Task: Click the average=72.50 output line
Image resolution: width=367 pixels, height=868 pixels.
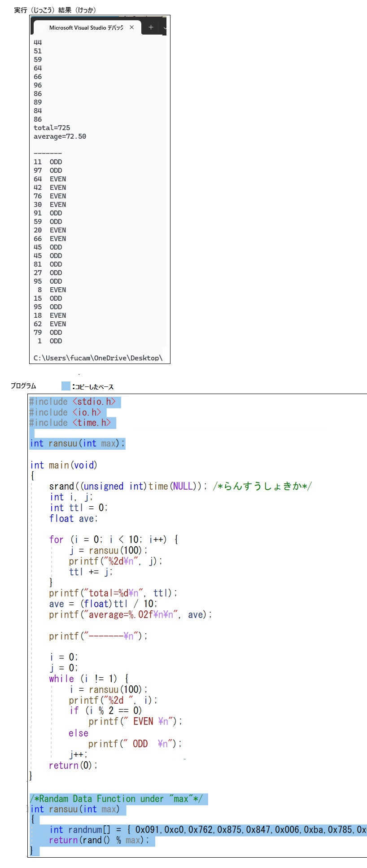Action: pyautogui.click(x=60, y=136)
